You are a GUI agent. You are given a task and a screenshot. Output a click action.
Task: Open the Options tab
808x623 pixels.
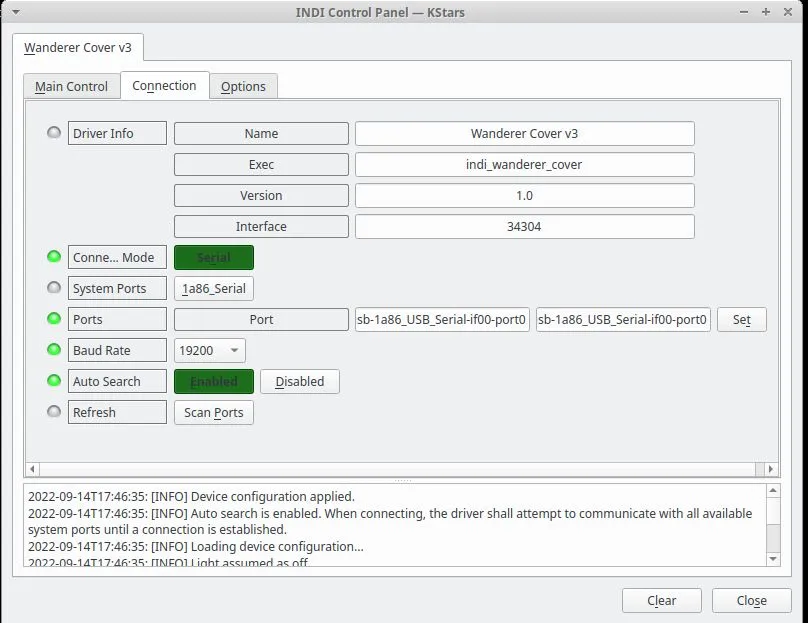[x=243, y=86]
